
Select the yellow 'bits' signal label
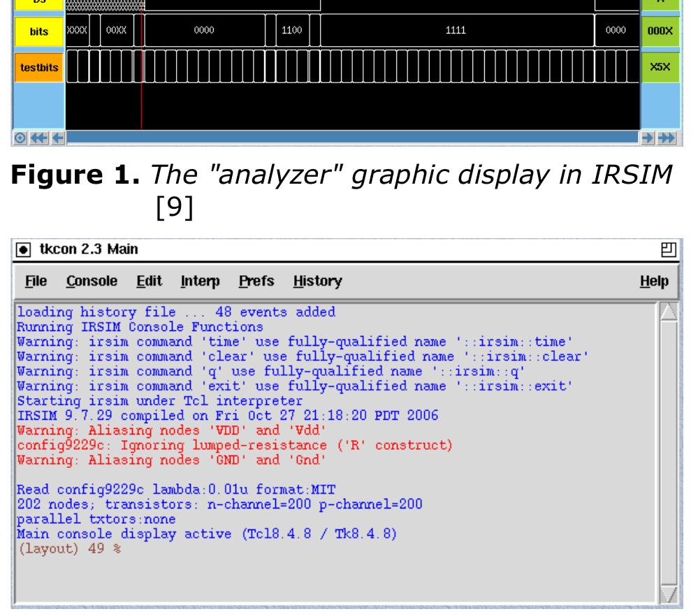coord(38,31)
